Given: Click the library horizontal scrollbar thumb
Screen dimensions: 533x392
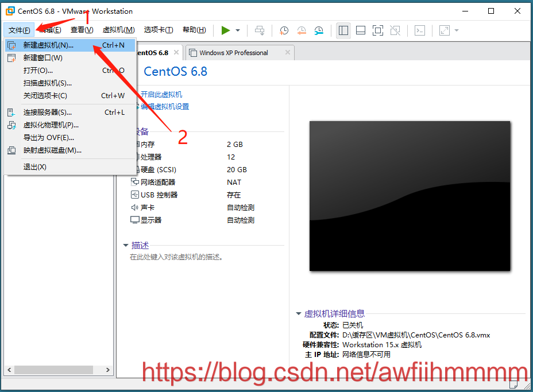Looking at the screenshot, I should click(x=54, y=370).
